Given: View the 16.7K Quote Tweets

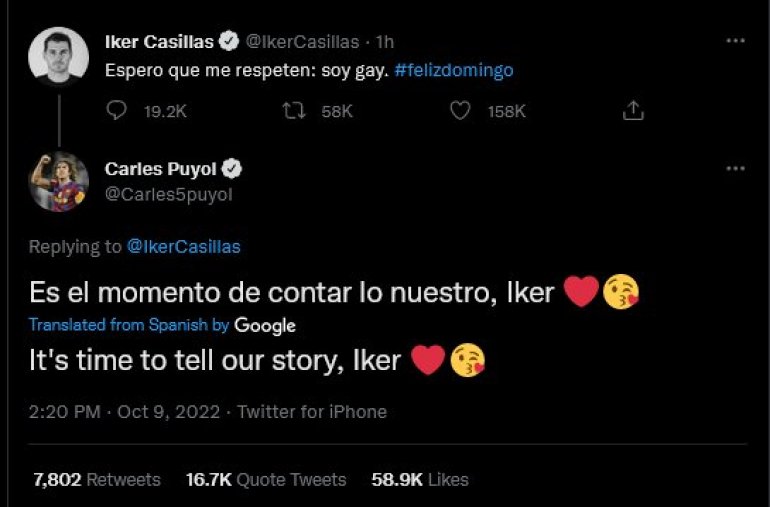Looking at the screenshot, I should click(266, 480).
